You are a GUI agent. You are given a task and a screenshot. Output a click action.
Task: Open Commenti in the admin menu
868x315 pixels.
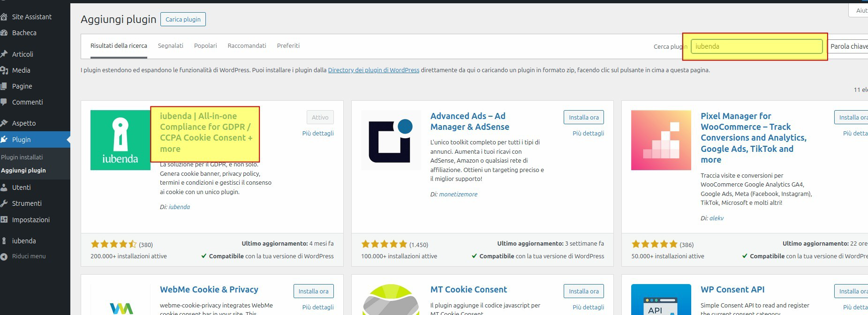27,102
